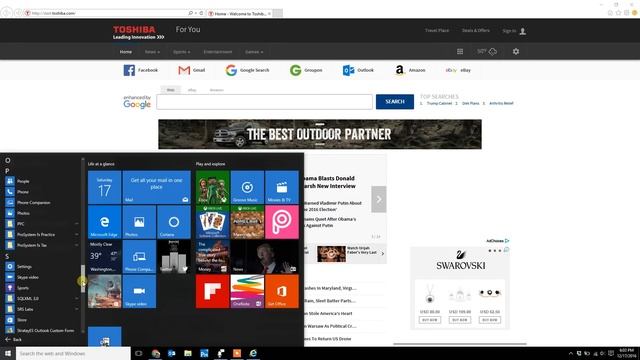
Task: Click the calendar tile showing Saturday 17
Action: click(104, 187)
